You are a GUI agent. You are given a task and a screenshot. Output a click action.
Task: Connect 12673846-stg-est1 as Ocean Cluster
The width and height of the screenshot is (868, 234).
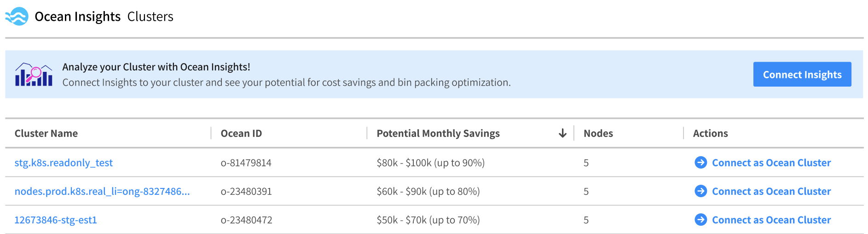771,220
